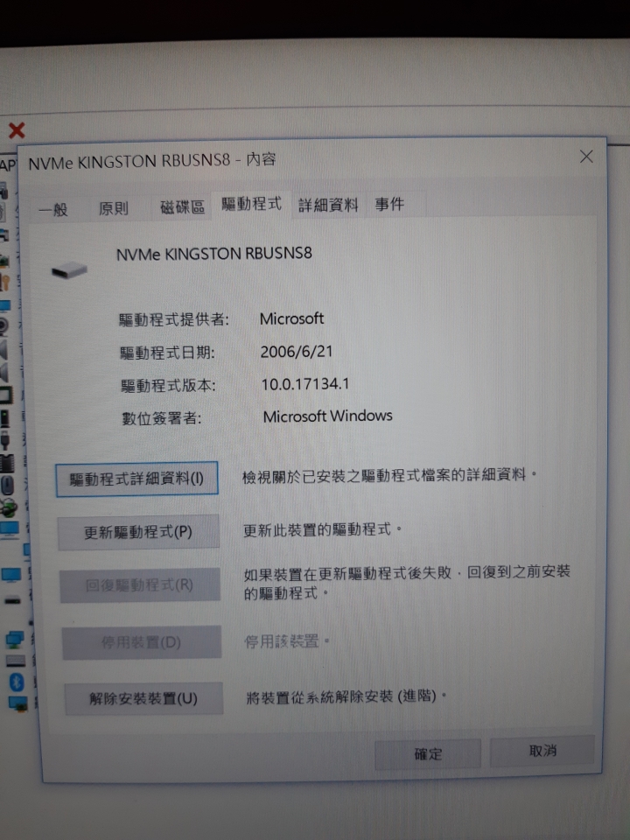The width and height of the screenshot is (630, 840).
Task: Select the webcam icon in Device Manager tree
Action: (4, 325)
